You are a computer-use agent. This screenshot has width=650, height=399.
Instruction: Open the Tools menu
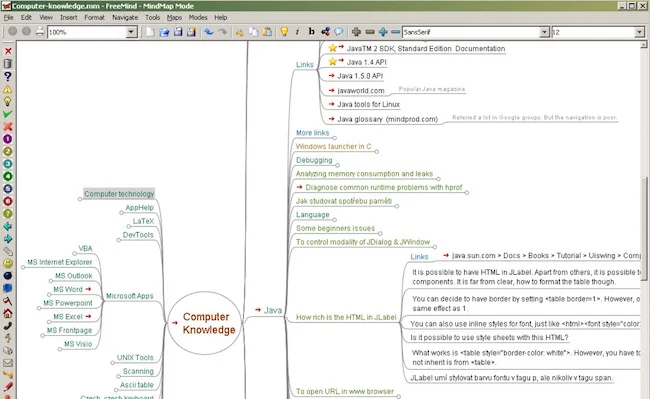click(152, 17)
